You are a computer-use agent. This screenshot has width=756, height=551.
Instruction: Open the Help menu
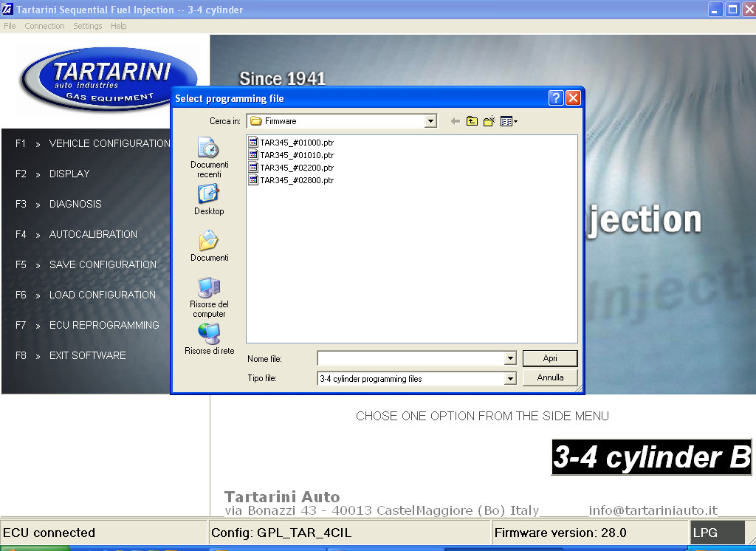pos(119,26)
